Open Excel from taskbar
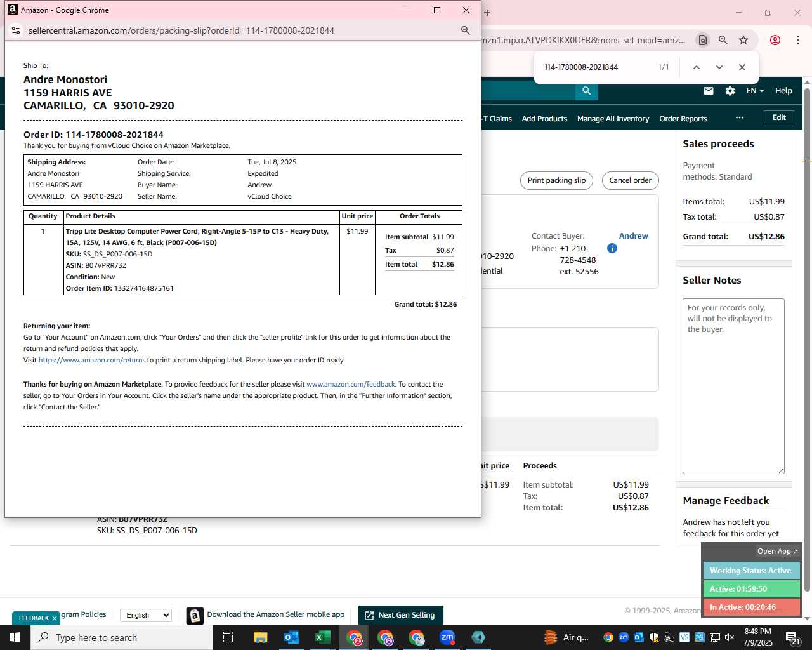This screenshot has width=812, height=650. tap(322, 637)
